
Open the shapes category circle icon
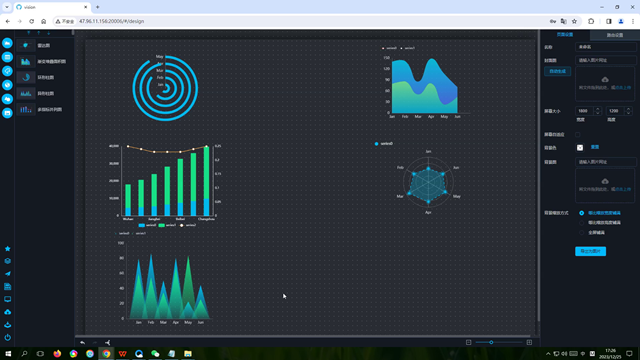pos(7,99)
